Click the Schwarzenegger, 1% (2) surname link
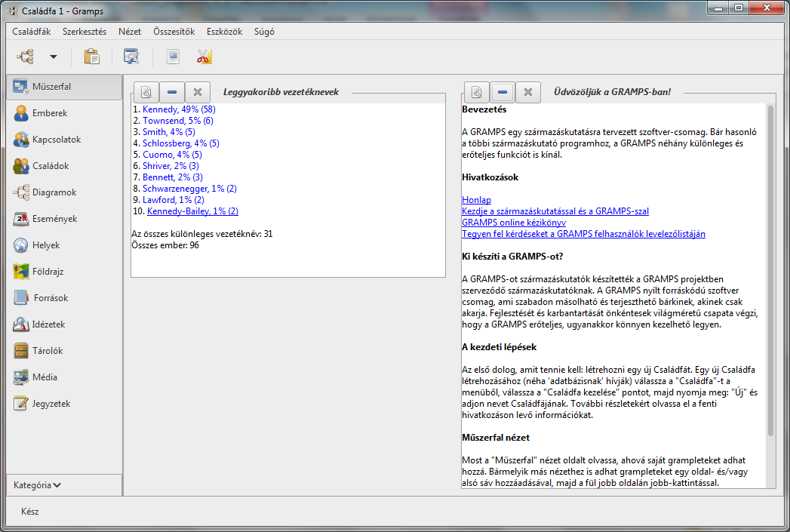 189,189
